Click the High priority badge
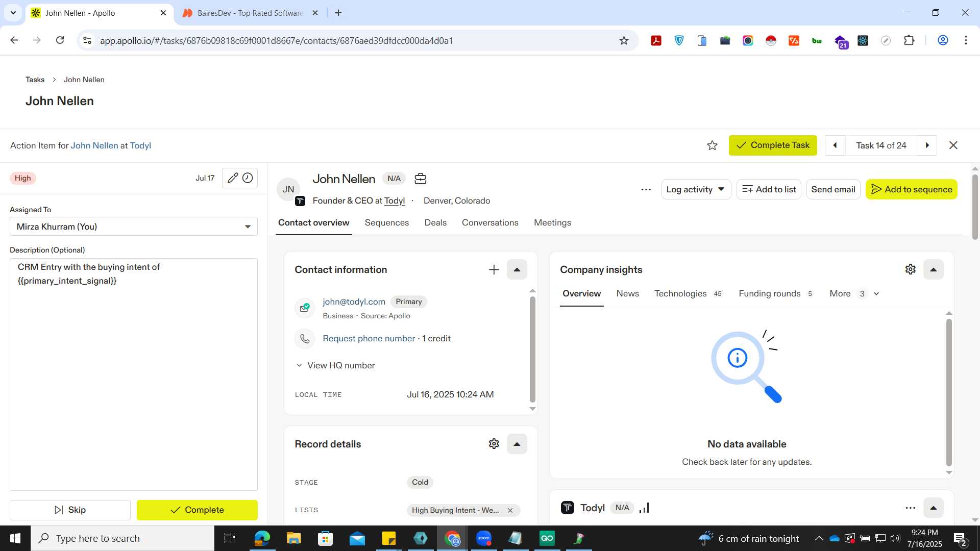The image size is (980, 551). [x=22, y=178]
